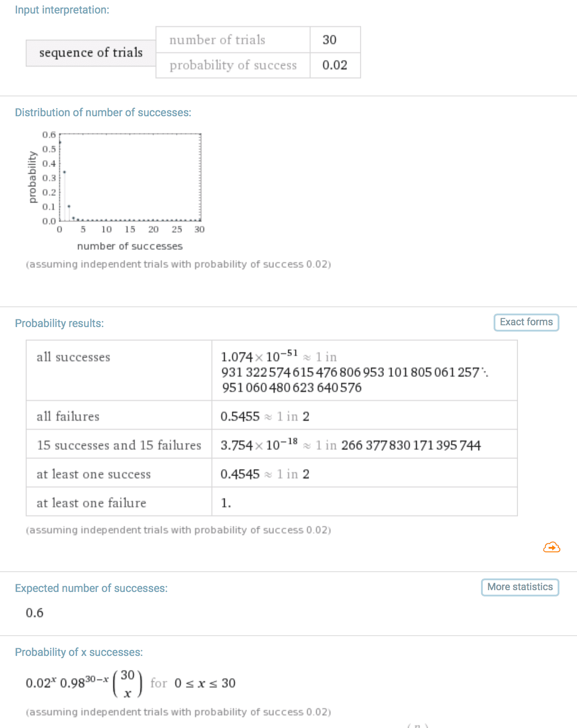The height and width of the screenshot is (728, 577).
Task: Click the distribution of successes plot
Action: coord(130,177)
